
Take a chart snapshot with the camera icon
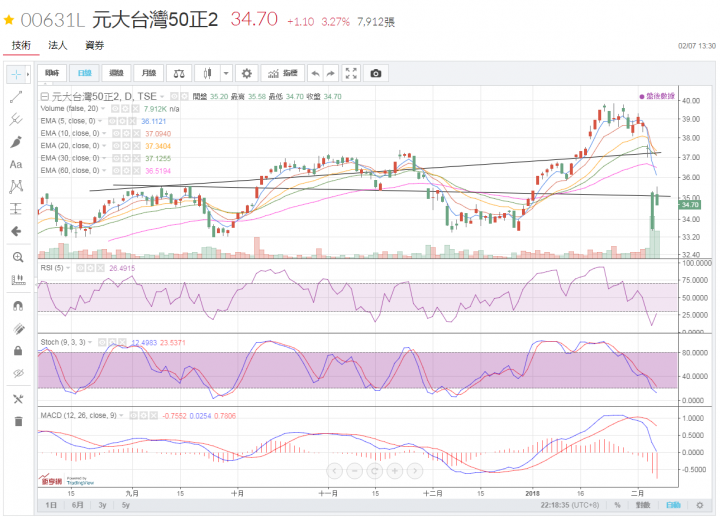tap(376, 73)
